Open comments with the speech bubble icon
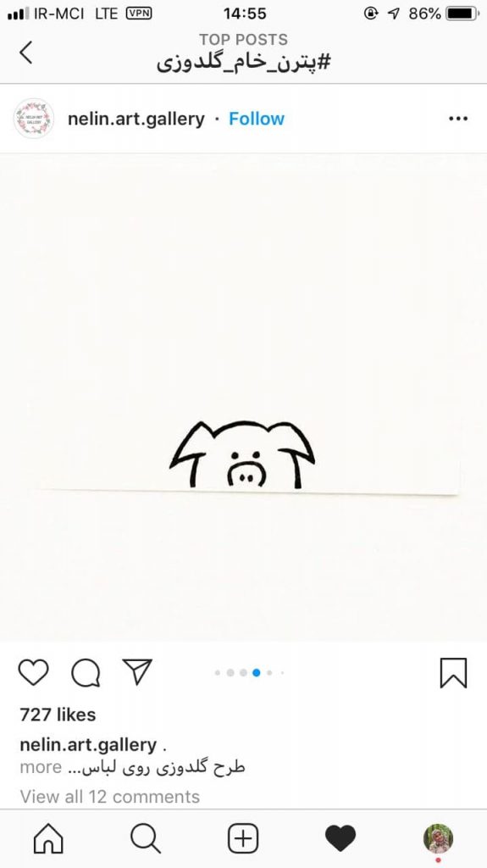487x868 pixels. point(86,672)
